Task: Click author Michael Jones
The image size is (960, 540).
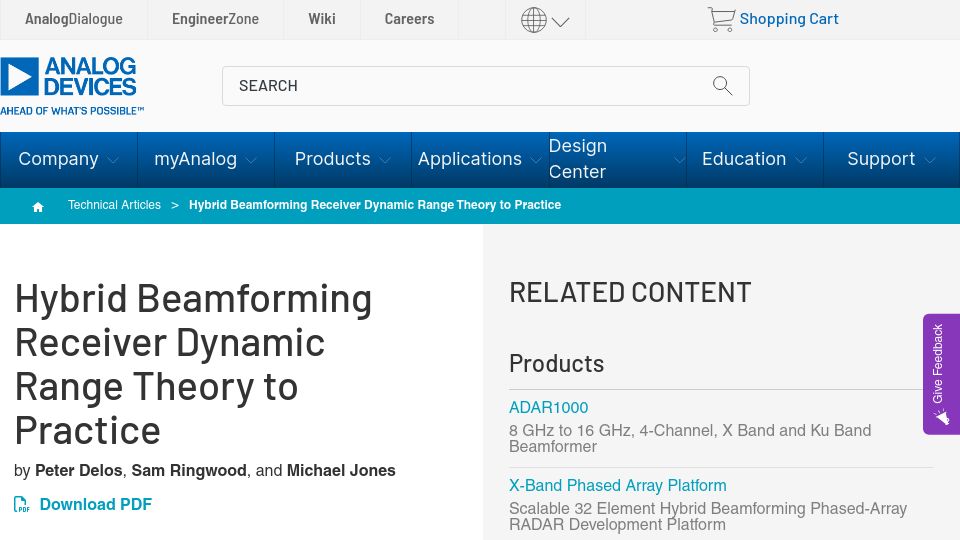Action: [341, 470]
